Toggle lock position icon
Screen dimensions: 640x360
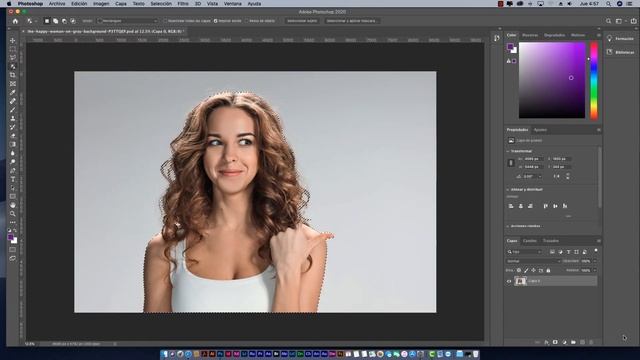(533, 270)
